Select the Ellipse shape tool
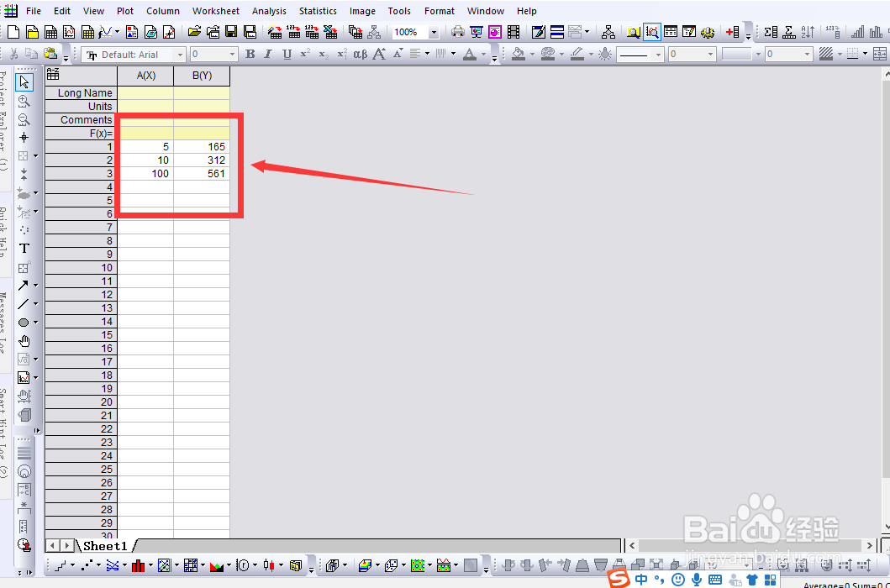 [x=24, y=323]
